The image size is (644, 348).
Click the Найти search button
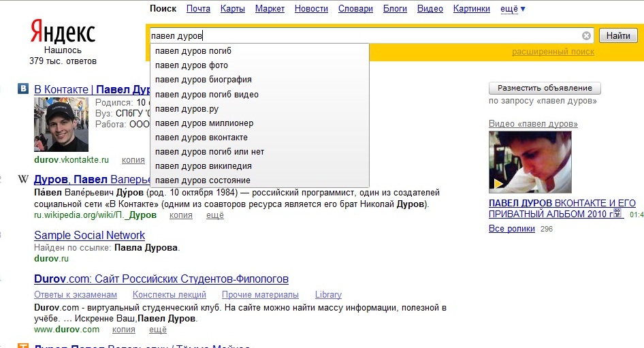[x=618, y=35]
